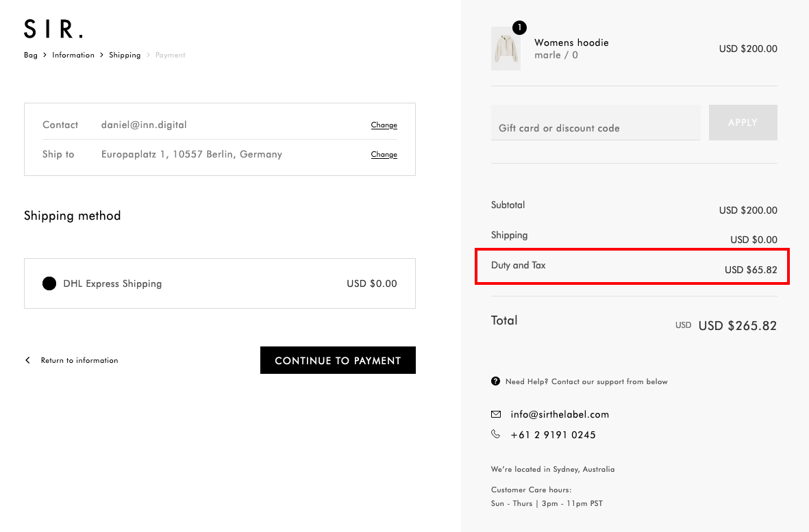The image size is (809, 532).
Task: Apply the discount code
Action: (x=743, y=123)
